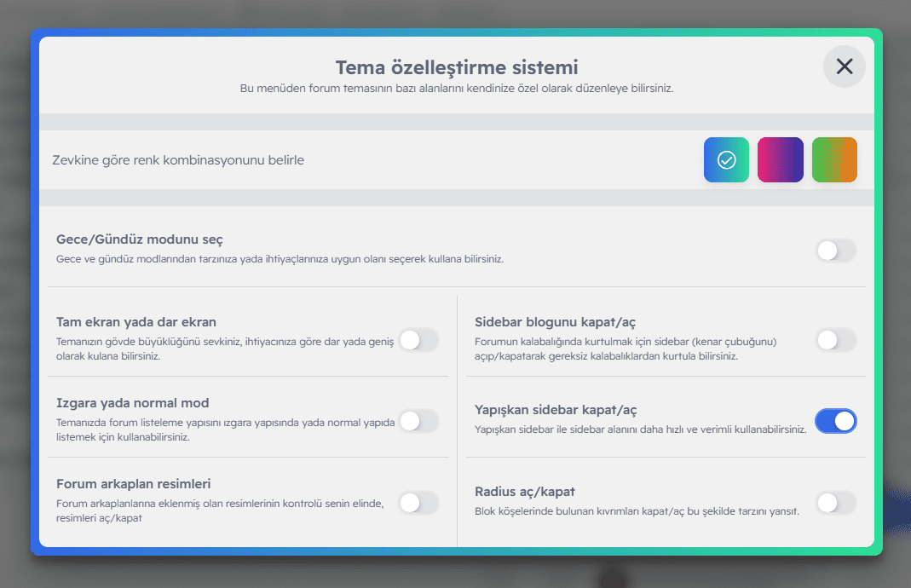Image resolution: width=911 pixels, height=588 pixels.
Task: Toggle the Gece/Gündüz modu switch
Action: pyautogui.click(x=835, y=251)
